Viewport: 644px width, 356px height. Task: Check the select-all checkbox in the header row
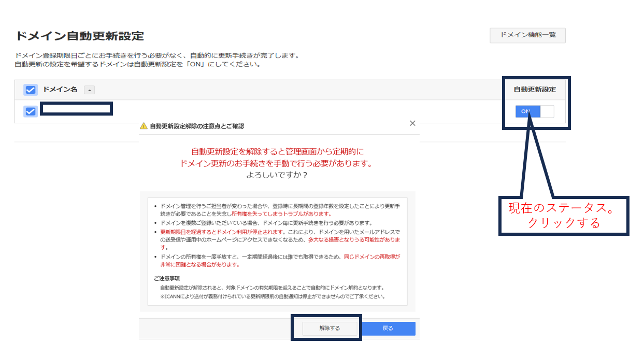pyautogui.click(x=30, y=89)
